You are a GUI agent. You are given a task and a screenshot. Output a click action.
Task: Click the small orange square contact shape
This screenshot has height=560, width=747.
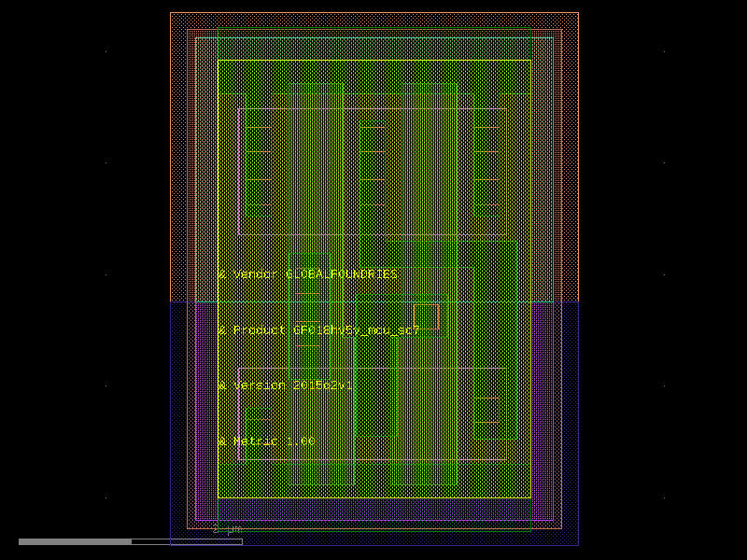(427, 316)
